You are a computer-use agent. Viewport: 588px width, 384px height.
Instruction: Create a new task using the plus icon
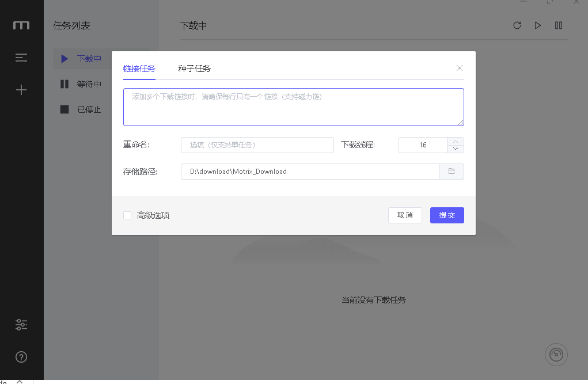[21, 89]
